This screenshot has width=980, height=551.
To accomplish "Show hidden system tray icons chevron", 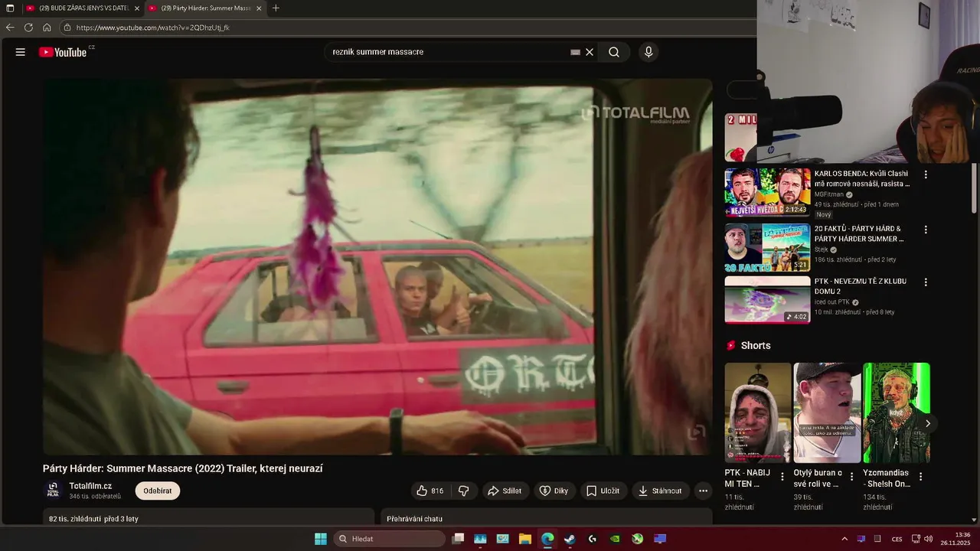I will tap(844, 539).
